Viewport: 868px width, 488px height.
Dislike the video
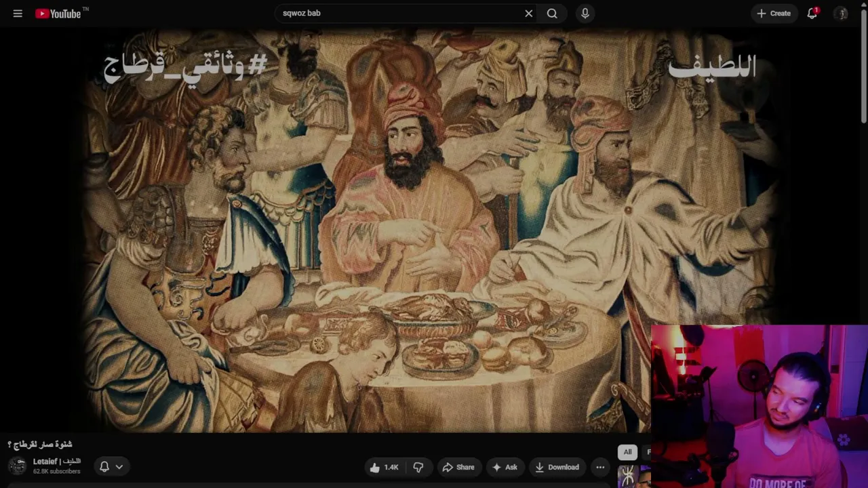point(418,467)
